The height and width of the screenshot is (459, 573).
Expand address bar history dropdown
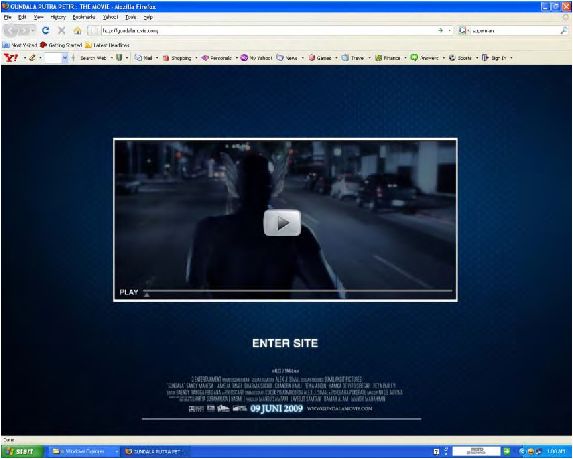449,31
